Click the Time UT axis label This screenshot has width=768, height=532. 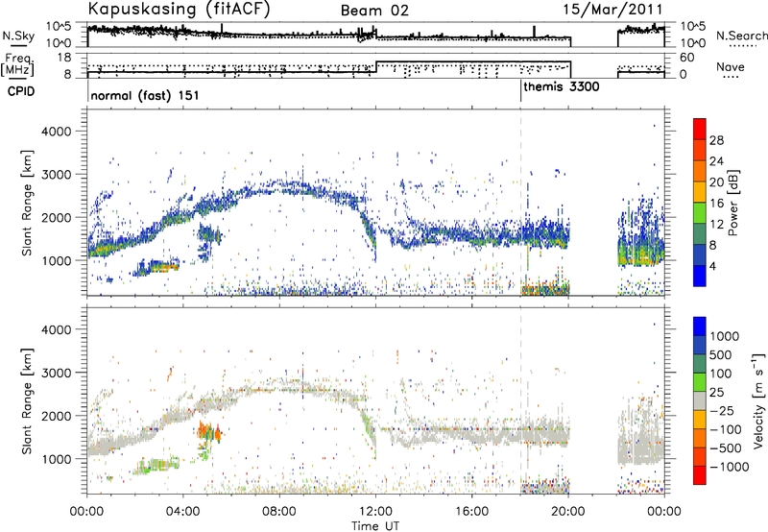tap(375, 526)
